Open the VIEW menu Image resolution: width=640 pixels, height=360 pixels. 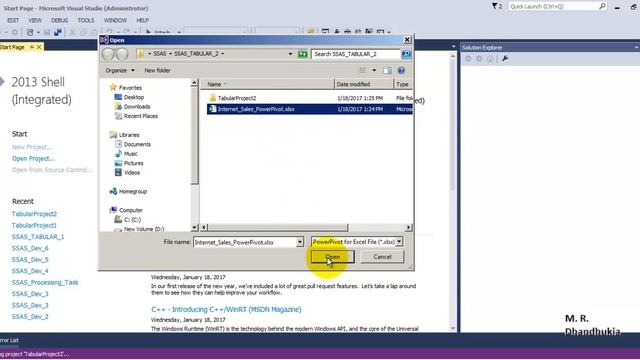[35, 20]
